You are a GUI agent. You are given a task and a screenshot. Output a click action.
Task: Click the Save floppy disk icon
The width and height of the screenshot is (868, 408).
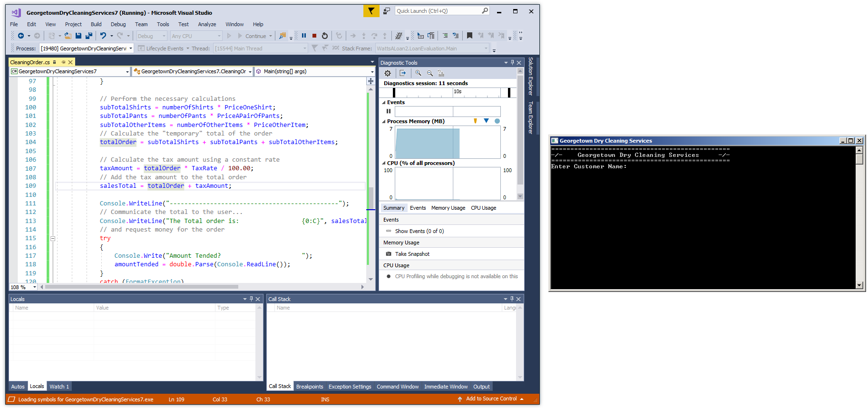tap(78, 36)
